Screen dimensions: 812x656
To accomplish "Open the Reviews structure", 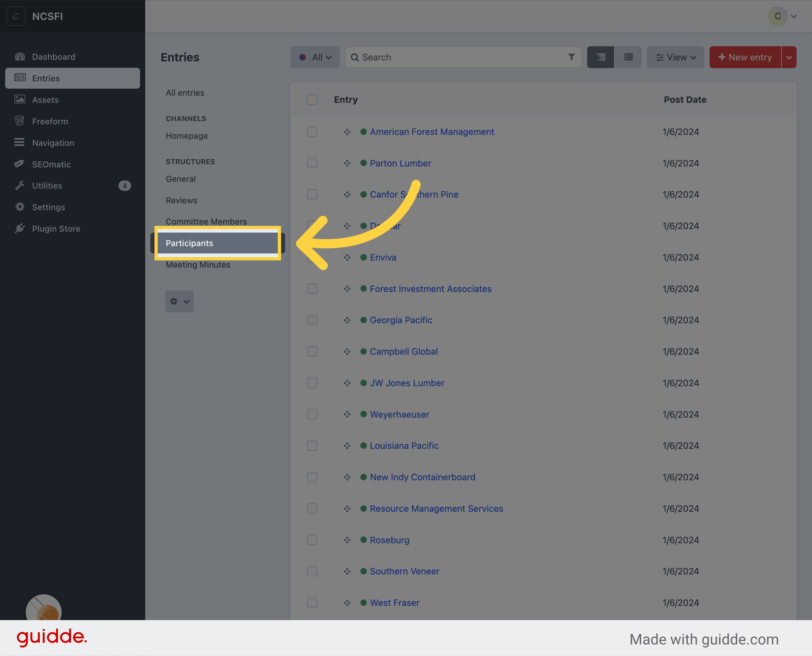I will coord(181,200).
